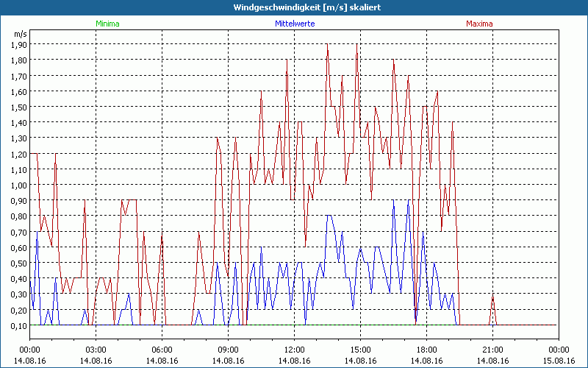Click the 0,10 y-axis value label
Viewport: 588px width, 368px height.
pyautogui.click(x=19, y=325)
